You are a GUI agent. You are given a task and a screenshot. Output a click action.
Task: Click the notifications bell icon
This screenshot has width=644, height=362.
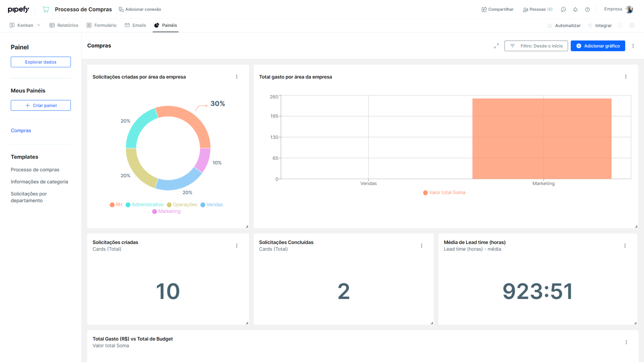coord(575,9)
